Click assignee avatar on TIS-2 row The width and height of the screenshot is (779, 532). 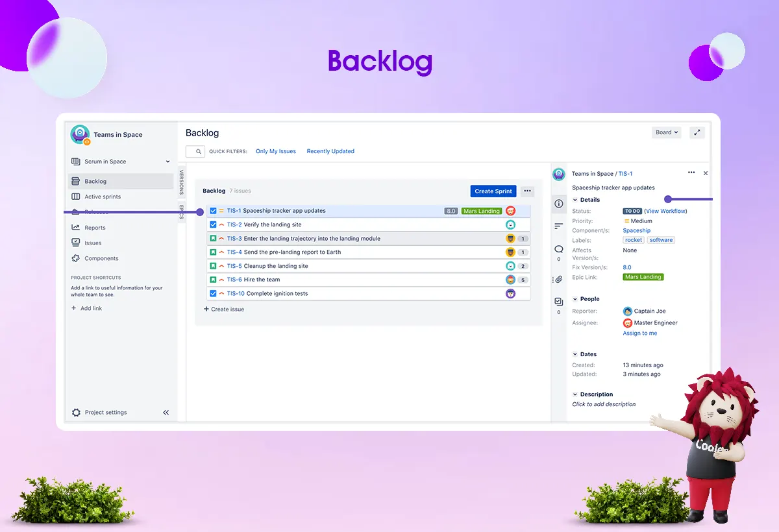[x=510, y=224]
